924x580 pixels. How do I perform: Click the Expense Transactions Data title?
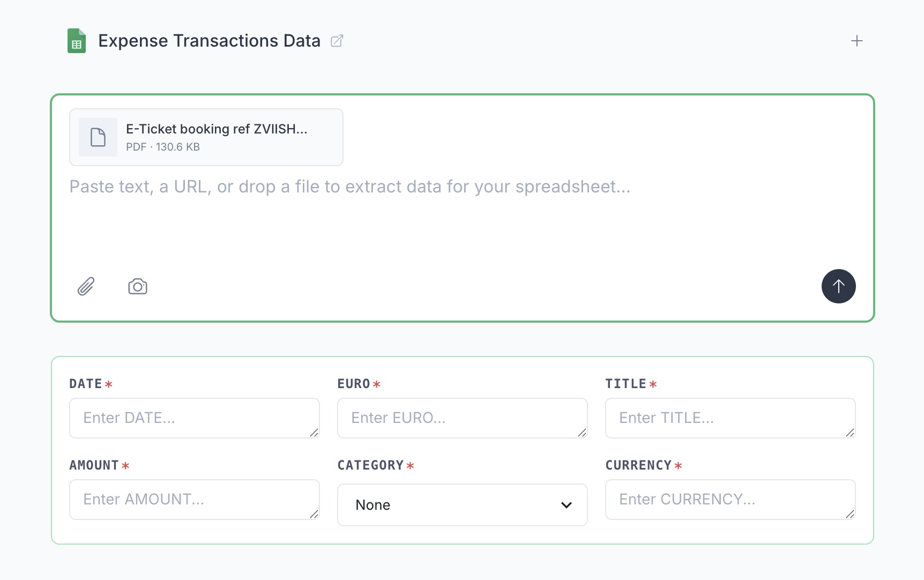(208, 40)
